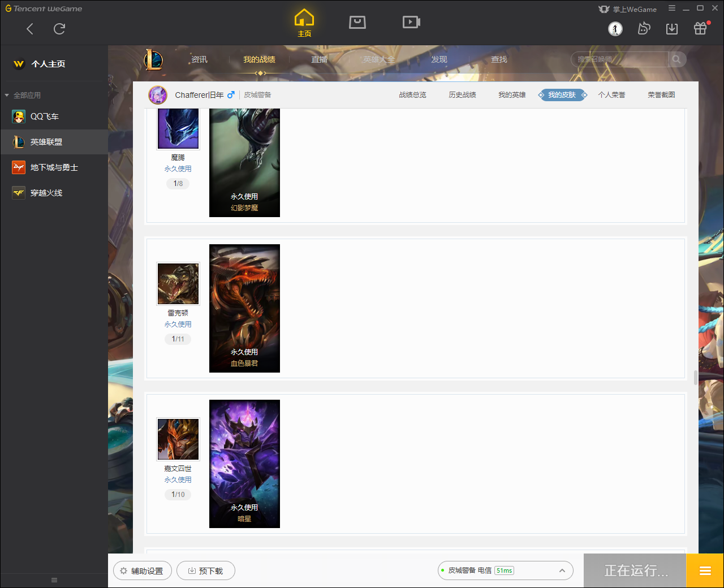Viewport: 724px width, 588px height.
Task: Click the 1/8 skin count badge
Action: coord(178,184)
